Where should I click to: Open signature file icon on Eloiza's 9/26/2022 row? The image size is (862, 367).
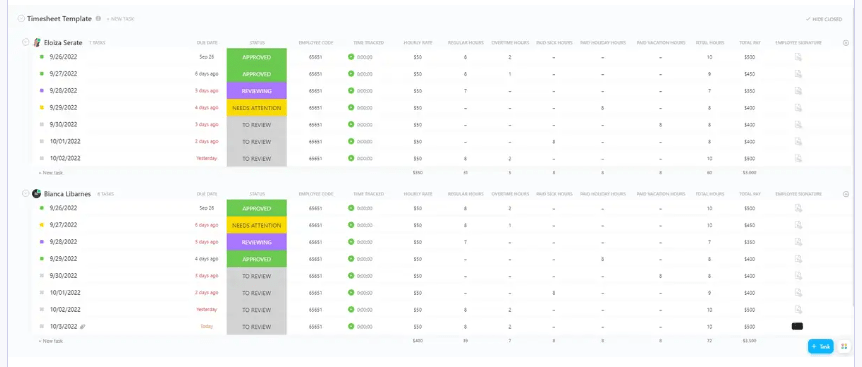[x=798, y=57]
